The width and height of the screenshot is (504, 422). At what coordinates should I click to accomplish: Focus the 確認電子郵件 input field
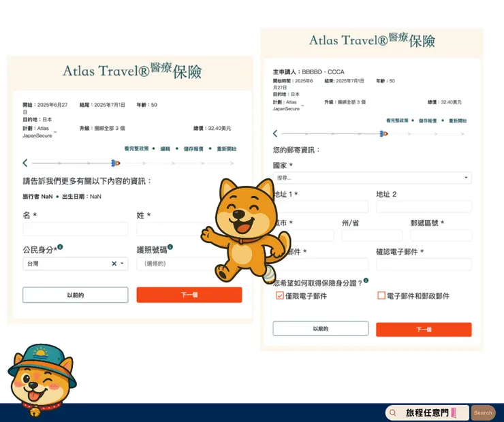[x=424, y=264]
